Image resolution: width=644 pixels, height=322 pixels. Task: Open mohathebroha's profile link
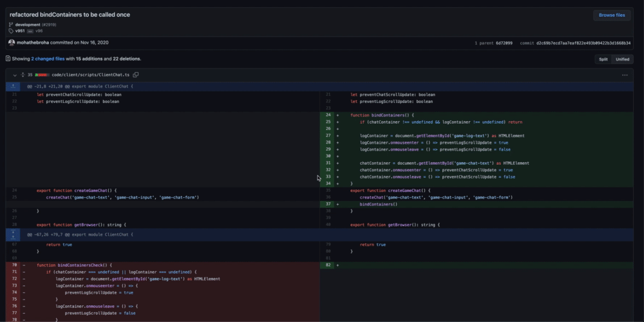click(33, 43)
